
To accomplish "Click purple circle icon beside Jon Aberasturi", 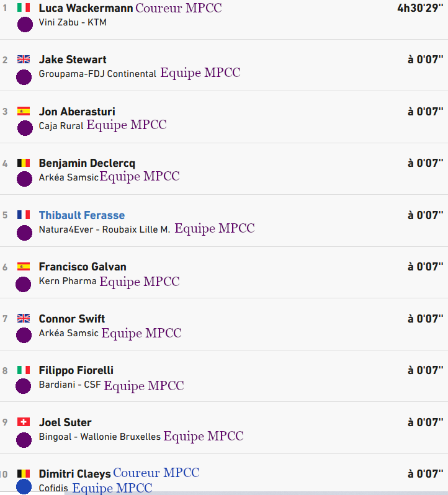I will (x=24, y=128).
